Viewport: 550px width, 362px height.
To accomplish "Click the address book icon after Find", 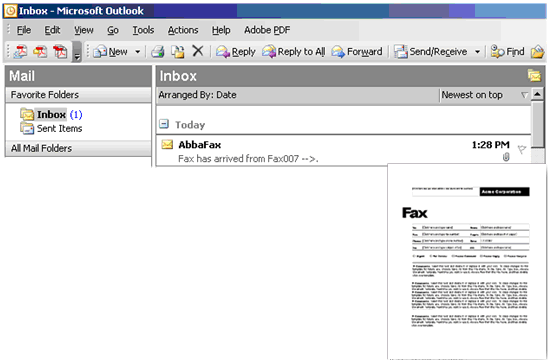I will tap(537, 52).
